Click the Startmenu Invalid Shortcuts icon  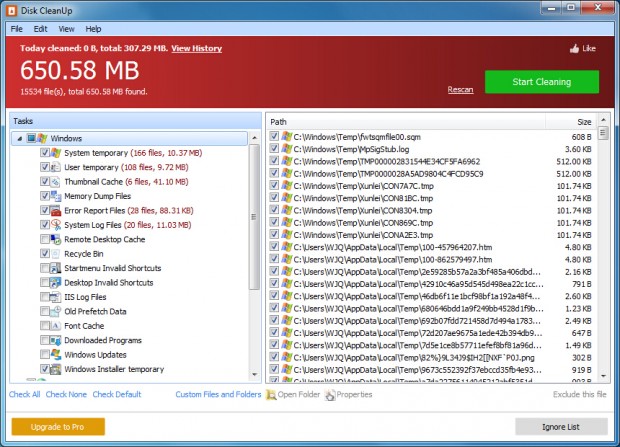(56, 268)
